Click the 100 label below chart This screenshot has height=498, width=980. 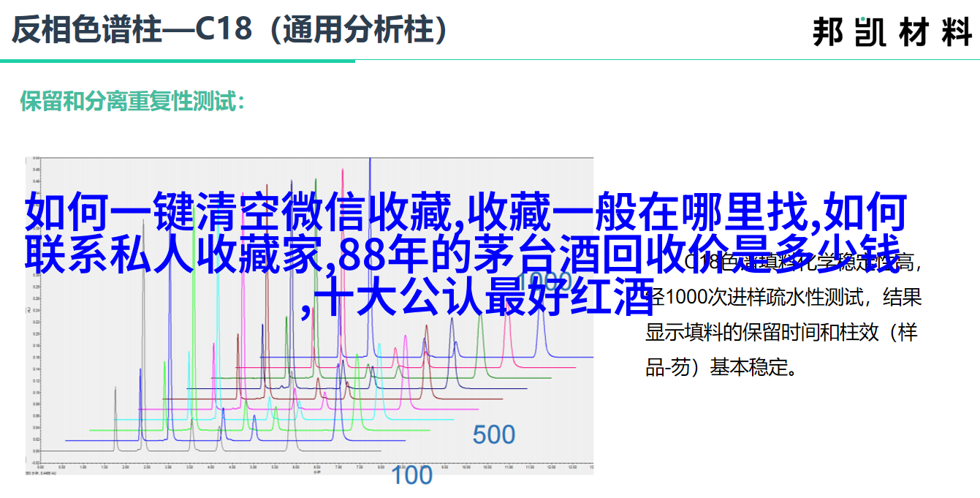point(412,475)
